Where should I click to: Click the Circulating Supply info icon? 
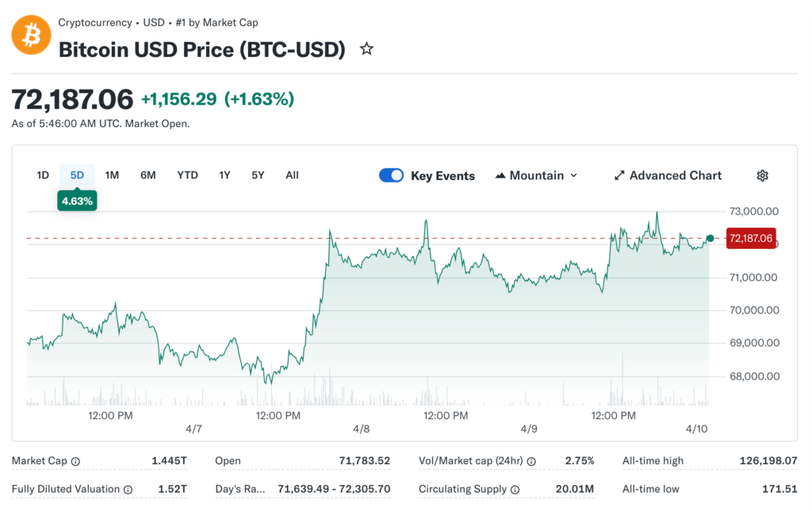pos(515,490)
